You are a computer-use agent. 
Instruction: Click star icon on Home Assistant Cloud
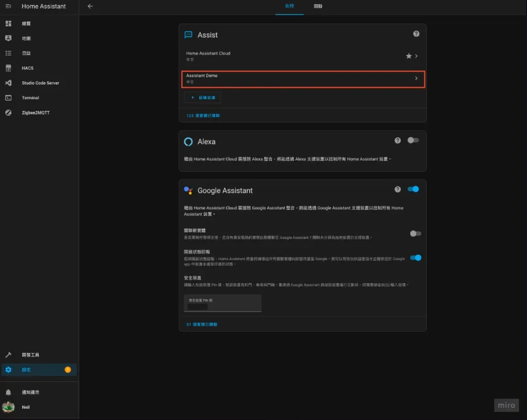[409, 56]
